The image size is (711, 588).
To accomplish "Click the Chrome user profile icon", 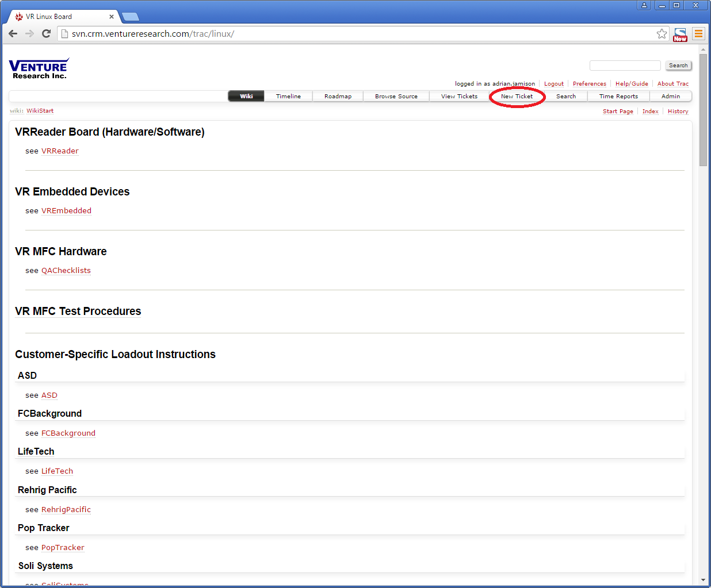I will tap(644, 5).
